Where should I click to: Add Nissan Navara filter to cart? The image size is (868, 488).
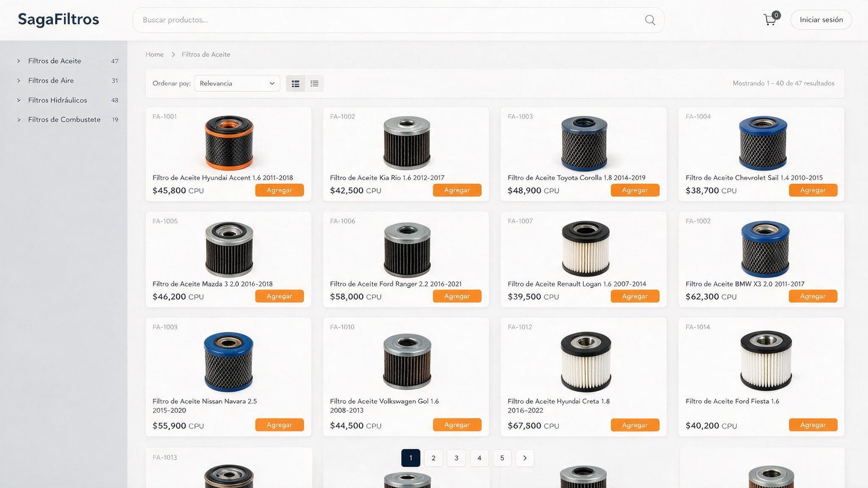click(279, 425)
